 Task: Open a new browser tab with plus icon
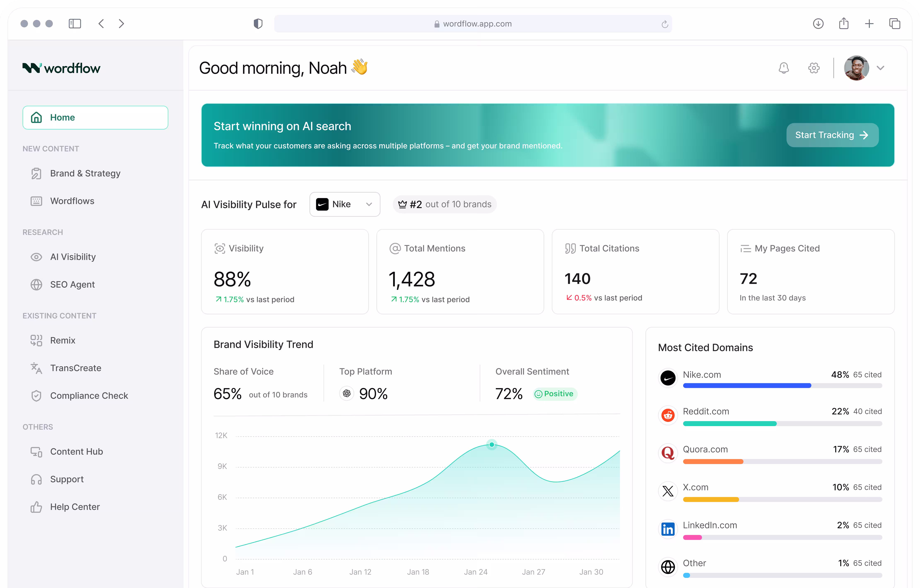[x=869, y=24]
